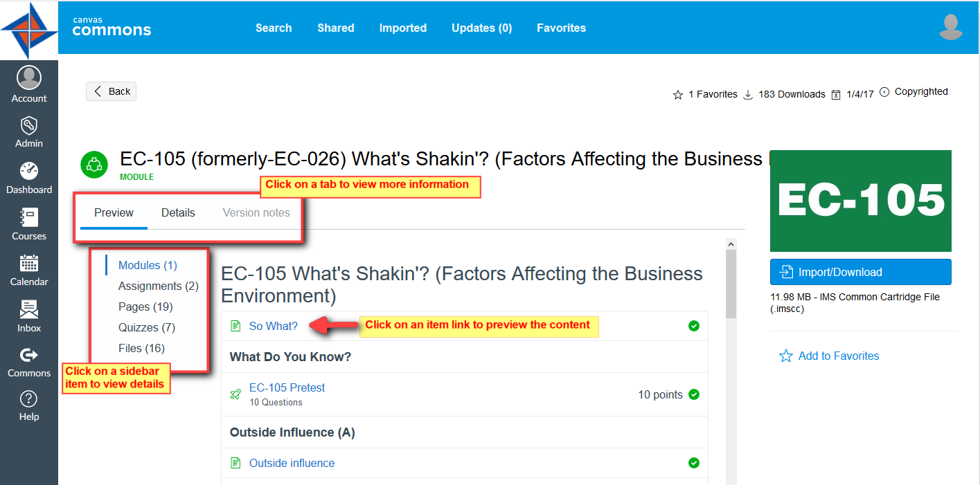This screenshot has height=485, width=980.
Task: Click the 183 Downloads text
Action: coord(792,94)
